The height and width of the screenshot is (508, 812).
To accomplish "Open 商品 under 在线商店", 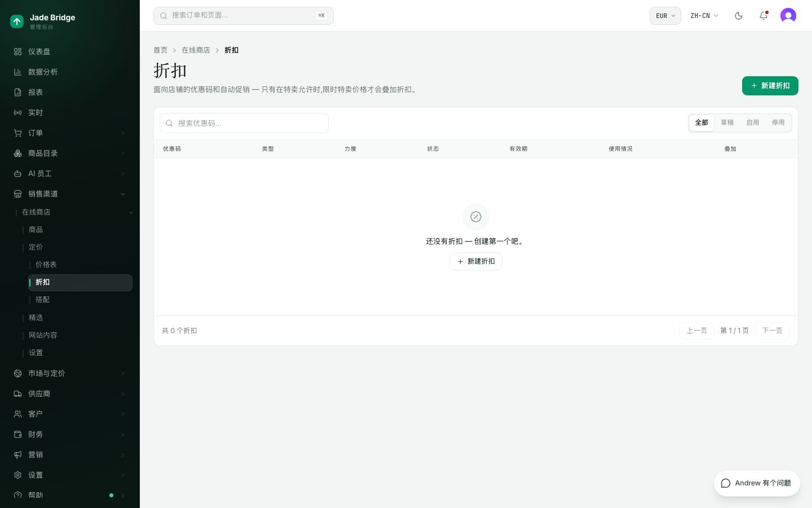I will [x=36, y=230].
